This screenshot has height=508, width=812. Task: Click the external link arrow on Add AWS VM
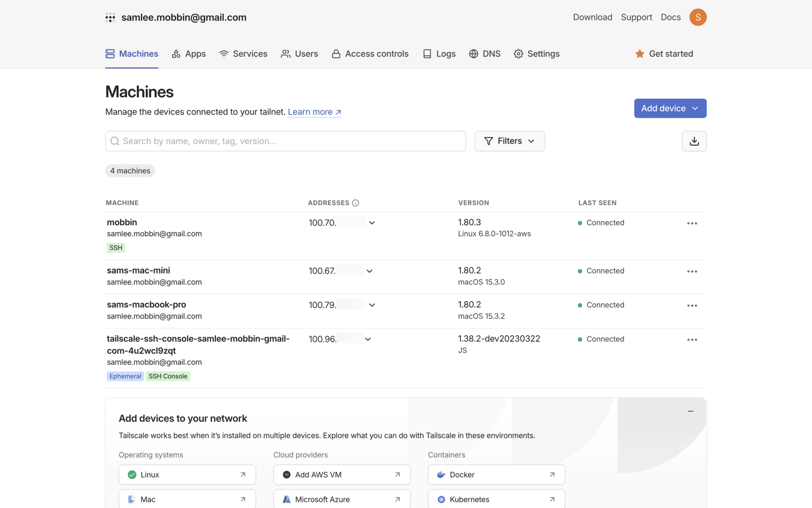(x=398, y=475)
